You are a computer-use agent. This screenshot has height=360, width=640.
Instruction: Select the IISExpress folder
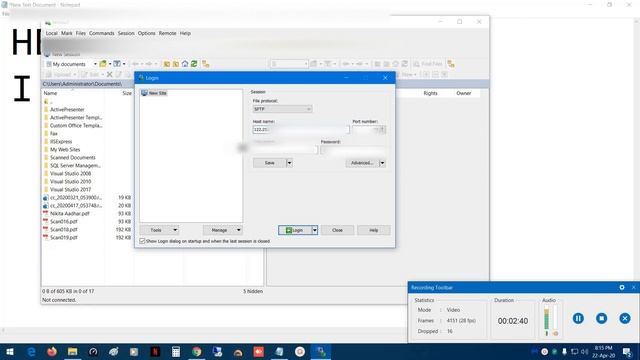61,142
